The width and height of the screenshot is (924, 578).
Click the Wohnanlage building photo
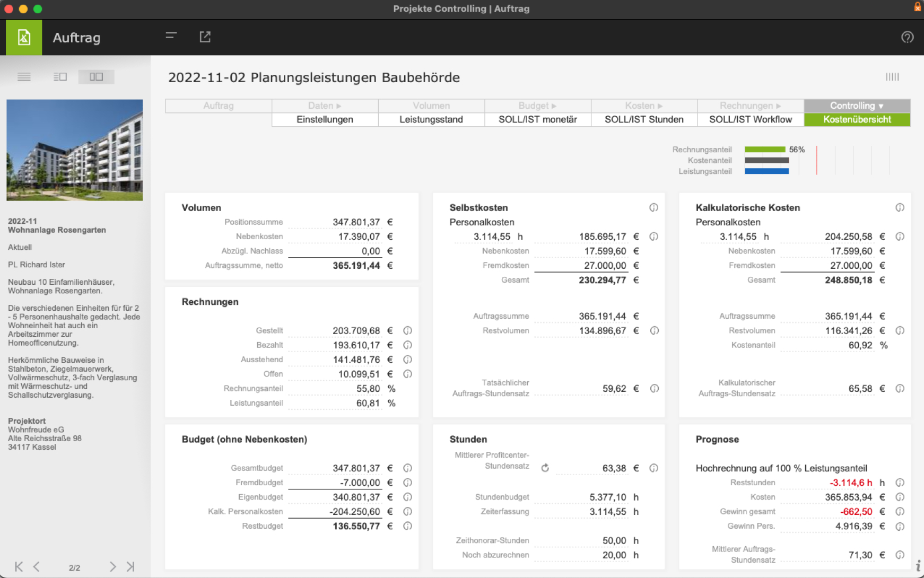74,150
